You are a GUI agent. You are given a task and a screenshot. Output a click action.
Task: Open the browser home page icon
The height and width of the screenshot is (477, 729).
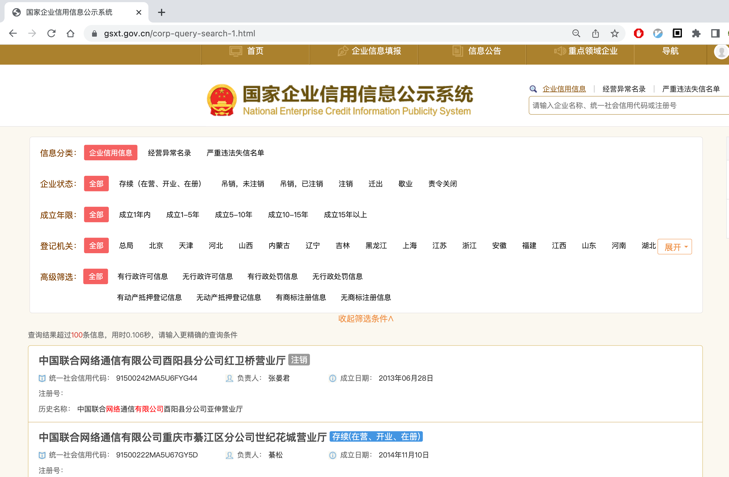pyautogui.click(x=70, y=33)
